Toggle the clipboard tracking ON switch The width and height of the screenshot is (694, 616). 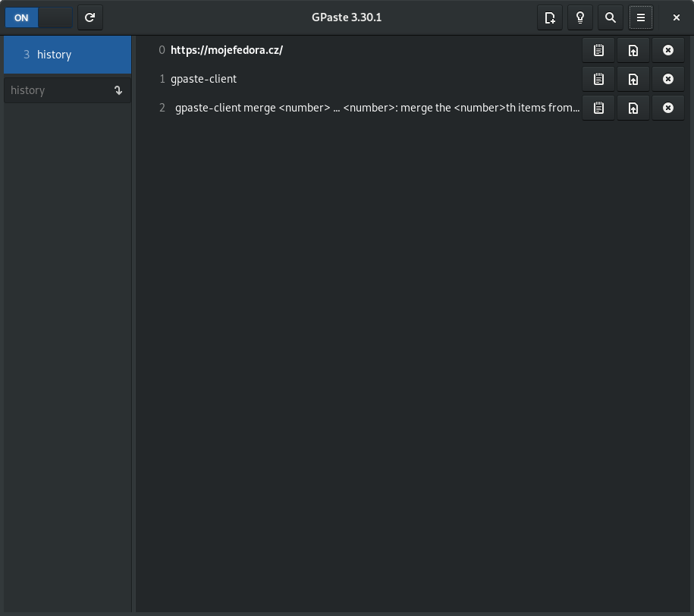38,17
